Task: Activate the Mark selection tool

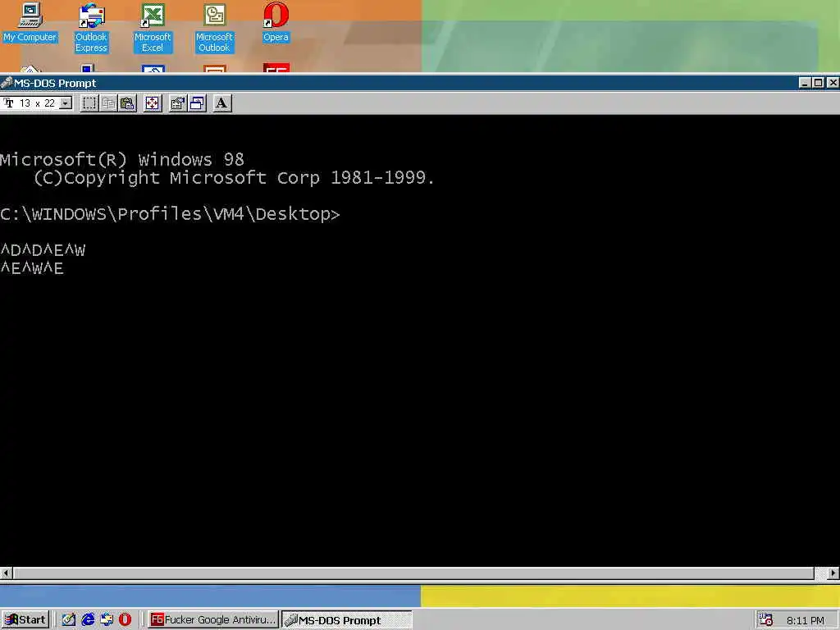Action: point(89,103)
